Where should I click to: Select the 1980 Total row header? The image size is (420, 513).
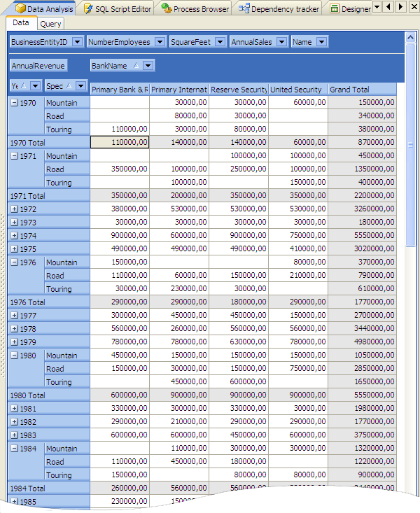(x=49, y=395)
